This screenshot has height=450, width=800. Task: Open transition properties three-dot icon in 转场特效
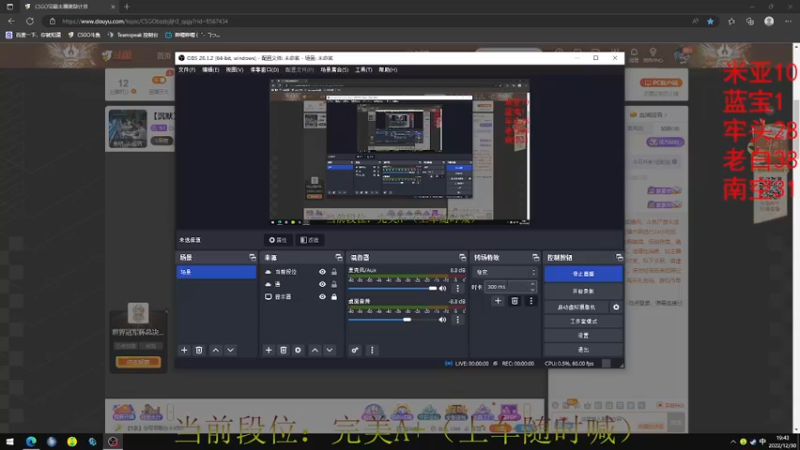point(531,301)
